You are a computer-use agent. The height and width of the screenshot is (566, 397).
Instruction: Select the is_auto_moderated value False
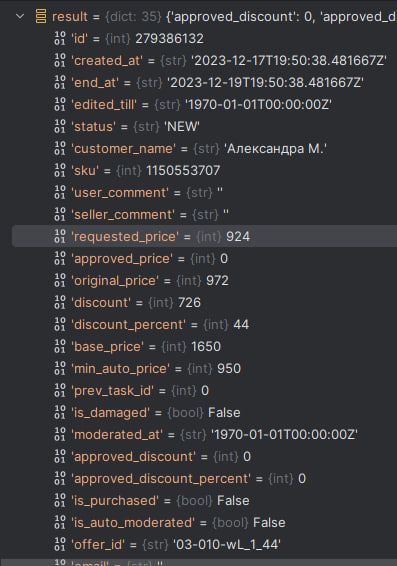[269, 523]
